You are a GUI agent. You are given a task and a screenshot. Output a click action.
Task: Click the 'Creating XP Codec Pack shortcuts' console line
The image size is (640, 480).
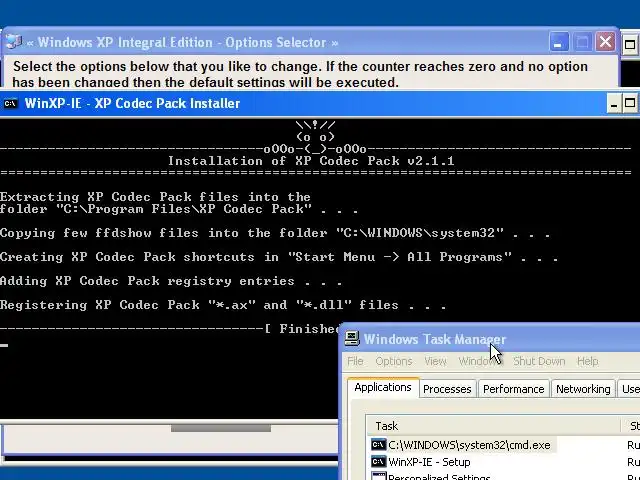279,257
